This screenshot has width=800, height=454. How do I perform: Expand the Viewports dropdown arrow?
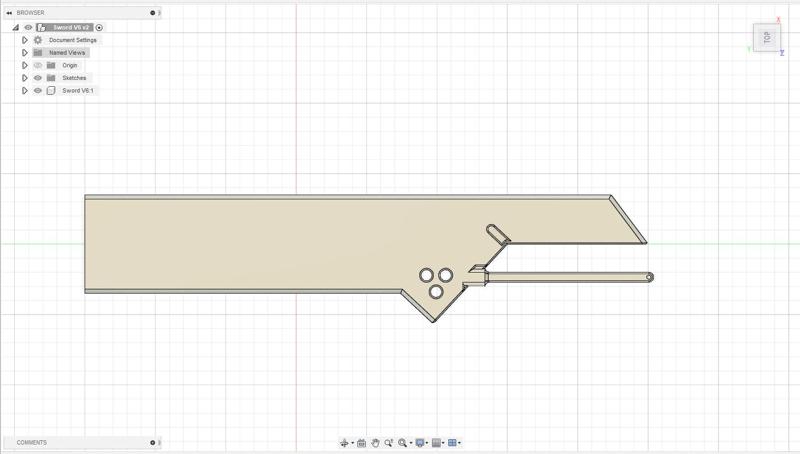pyautogui.click(x=459, y=442)
